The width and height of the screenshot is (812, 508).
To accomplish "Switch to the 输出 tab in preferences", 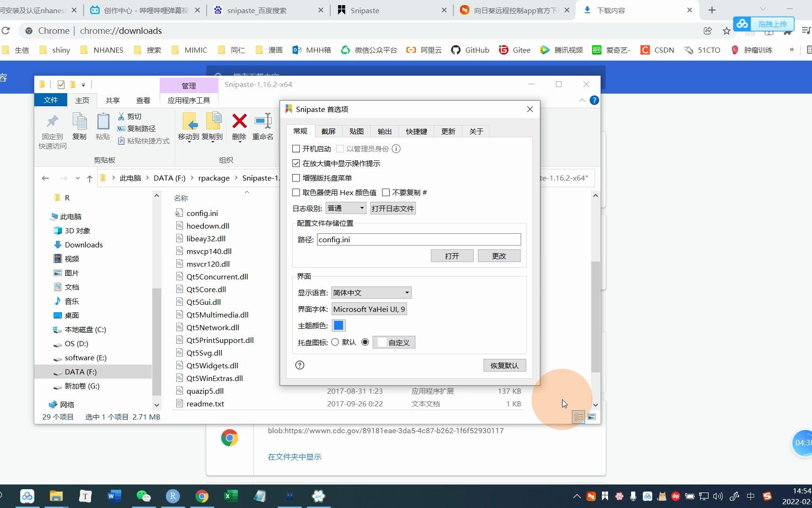I will click(384, 131).
